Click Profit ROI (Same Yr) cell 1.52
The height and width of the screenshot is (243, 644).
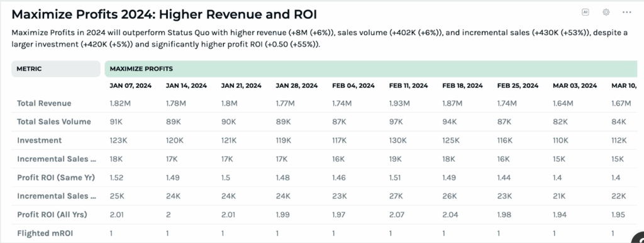(x=117, y=178)
